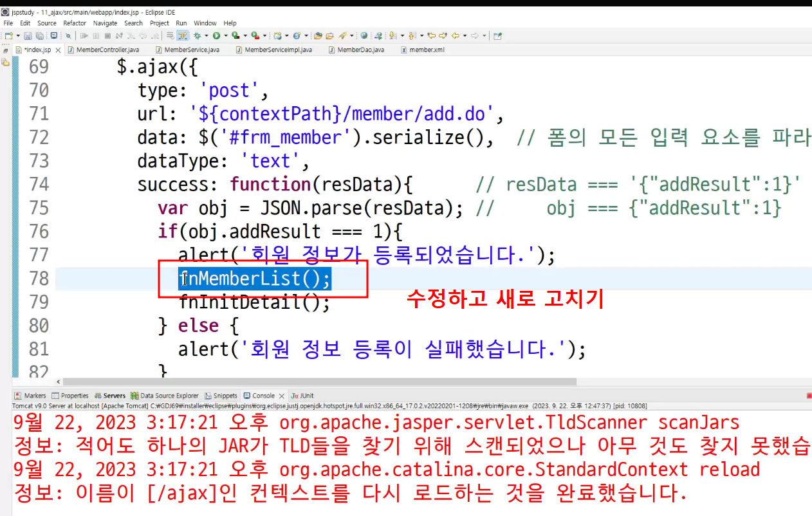812x516 pixels.
Task: Open the Coverage dropdown arrow
Action: [245, 35]
